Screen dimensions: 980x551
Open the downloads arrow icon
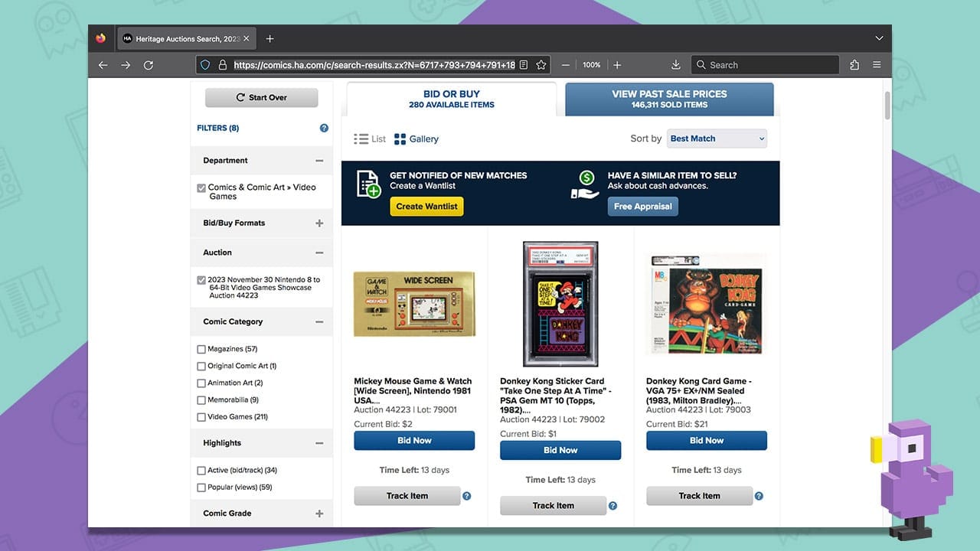point(676,65)
